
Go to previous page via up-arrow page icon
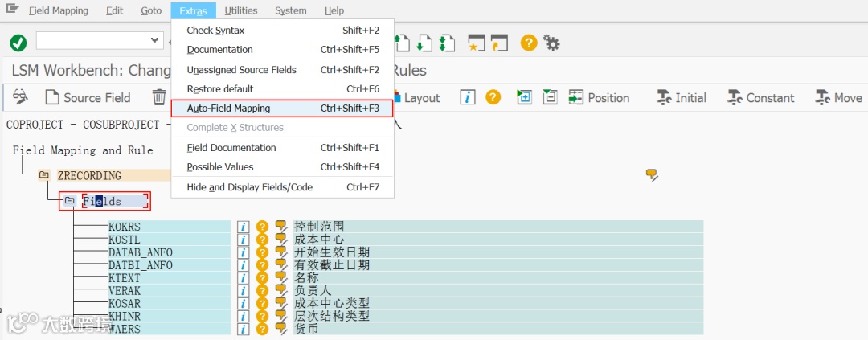click(402, 42)
